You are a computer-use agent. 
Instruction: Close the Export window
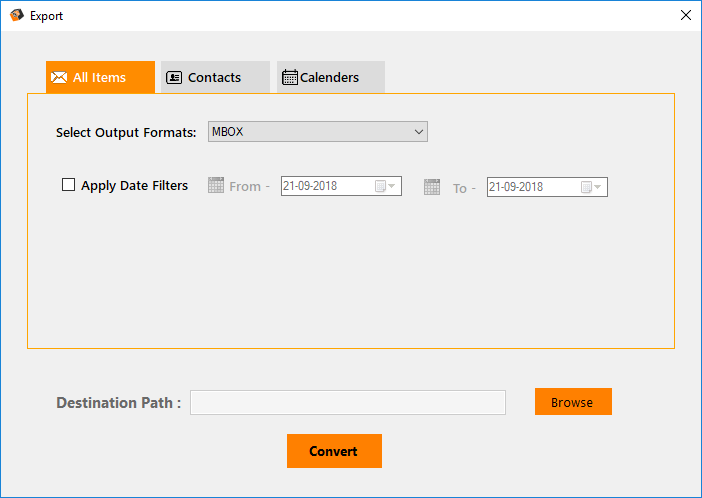685,15
